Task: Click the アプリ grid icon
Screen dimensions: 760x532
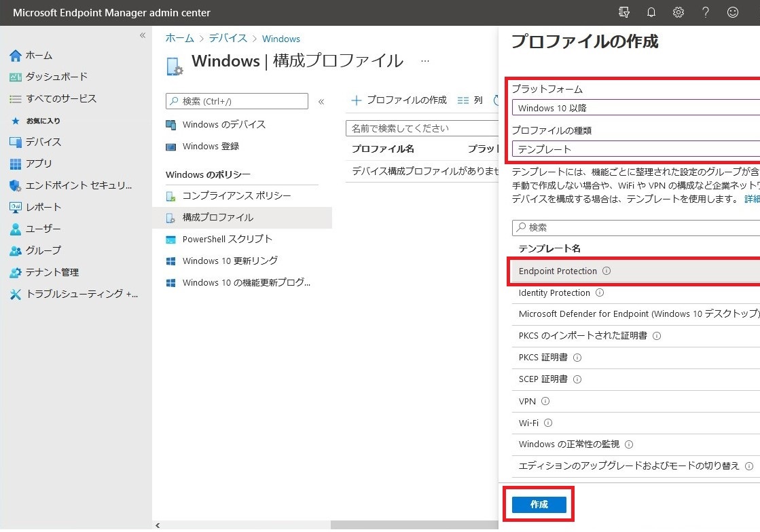Action: [x=16, y=164]
